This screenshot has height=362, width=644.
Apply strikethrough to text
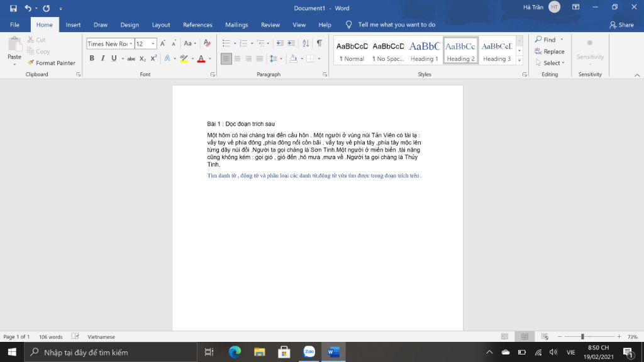pos(131,58)
